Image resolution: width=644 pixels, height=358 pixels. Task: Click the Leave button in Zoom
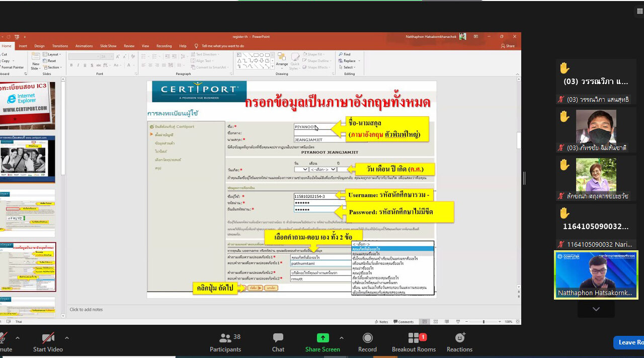[629, 342]
